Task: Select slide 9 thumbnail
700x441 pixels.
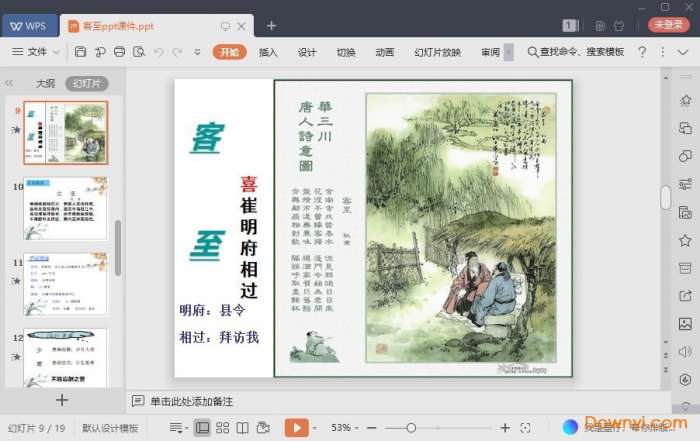Action: pyautogui.click(x=66, y=133)
